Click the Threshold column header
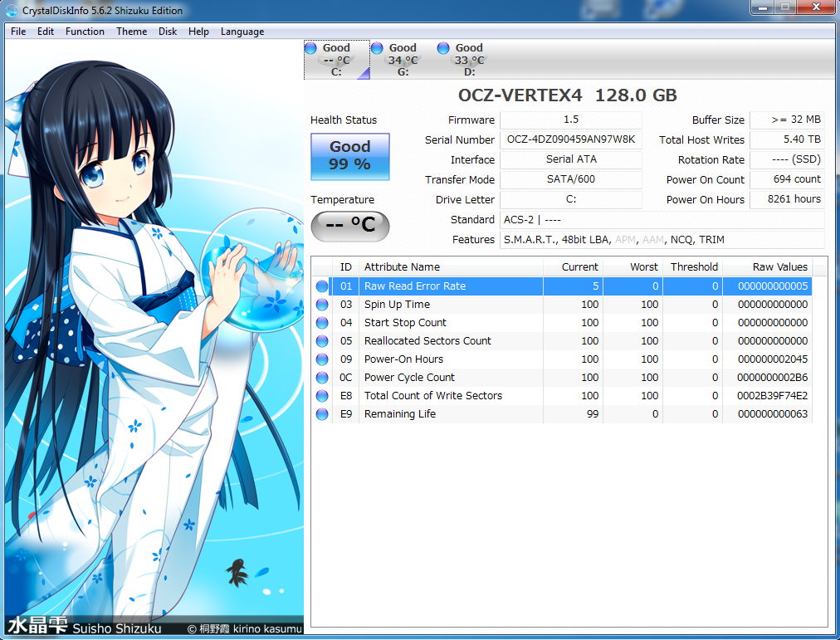 (x=693, y=266)
